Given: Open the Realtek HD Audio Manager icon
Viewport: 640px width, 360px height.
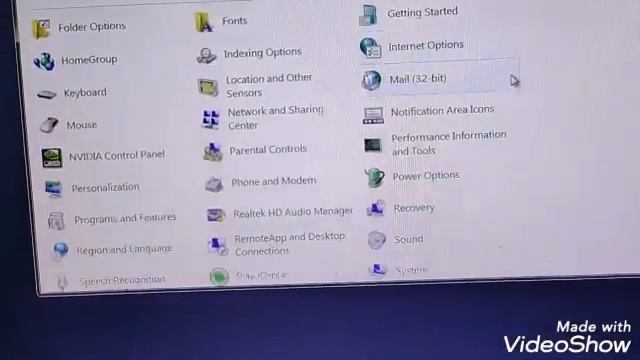Looking at the screenshot, I should (216, 215).
